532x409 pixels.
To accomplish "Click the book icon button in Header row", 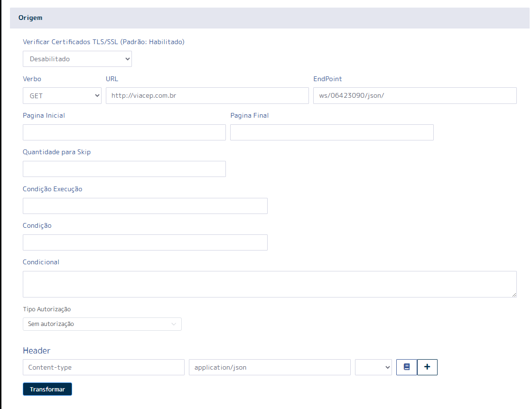I will pyautogui.click(x=406, y=367).
